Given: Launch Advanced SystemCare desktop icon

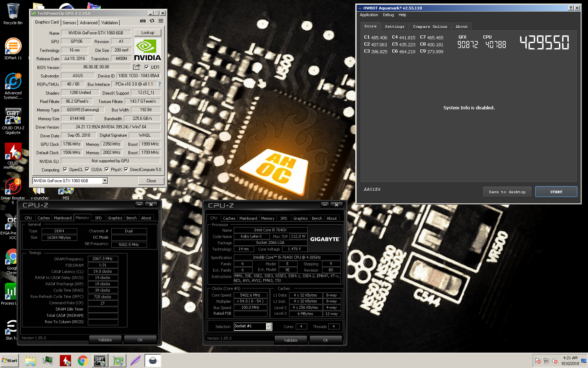Looking at the screenshot, I should pos(13,86).
